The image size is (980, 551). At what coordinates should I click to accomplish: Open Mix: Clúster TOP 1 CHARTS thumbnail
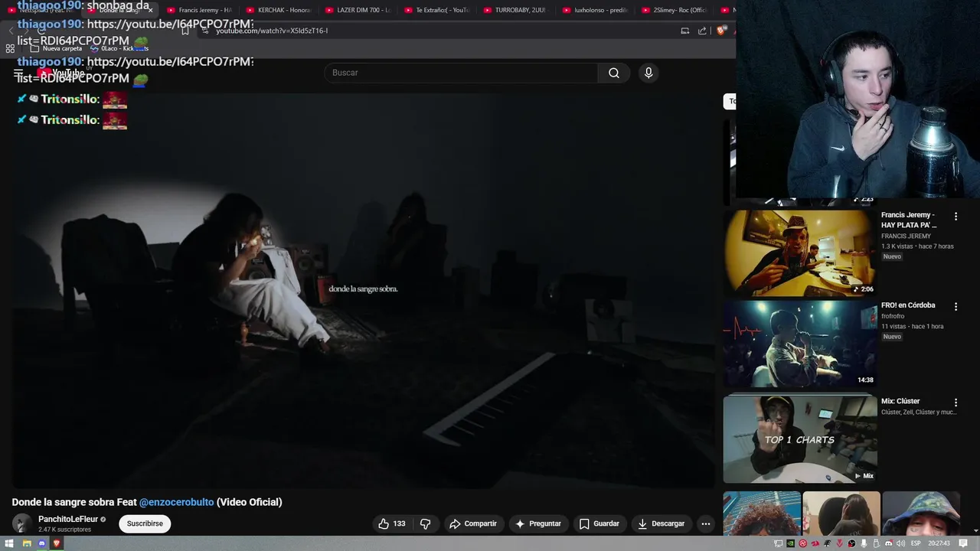[x=800, y=439]
